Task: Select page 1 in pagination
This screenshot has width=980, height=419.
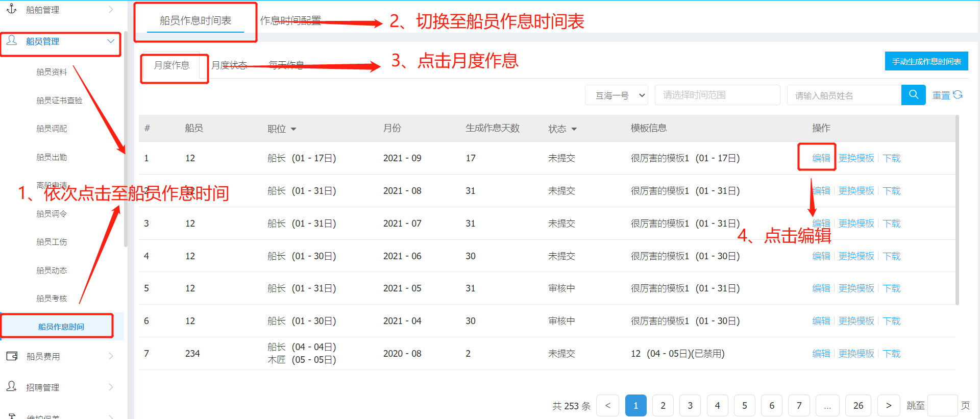Action: tap(636, 406)
